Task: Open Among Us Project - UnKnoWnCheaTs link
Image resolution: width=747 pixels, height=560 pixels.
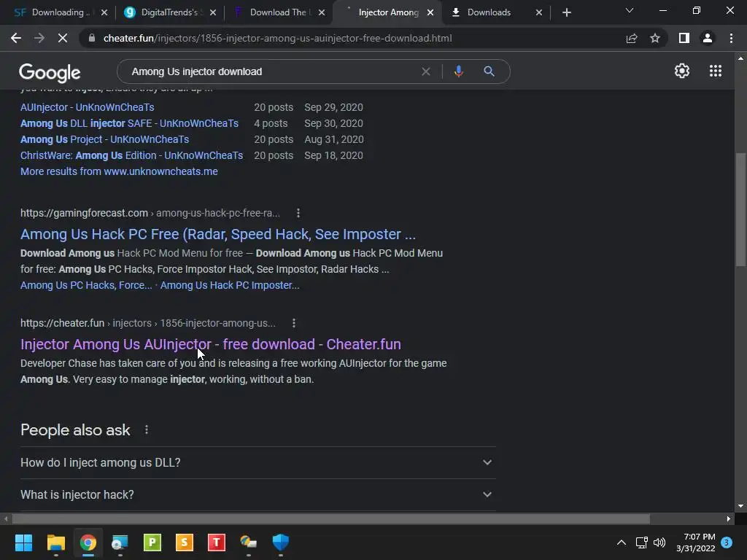Action: tap(105, 139)
